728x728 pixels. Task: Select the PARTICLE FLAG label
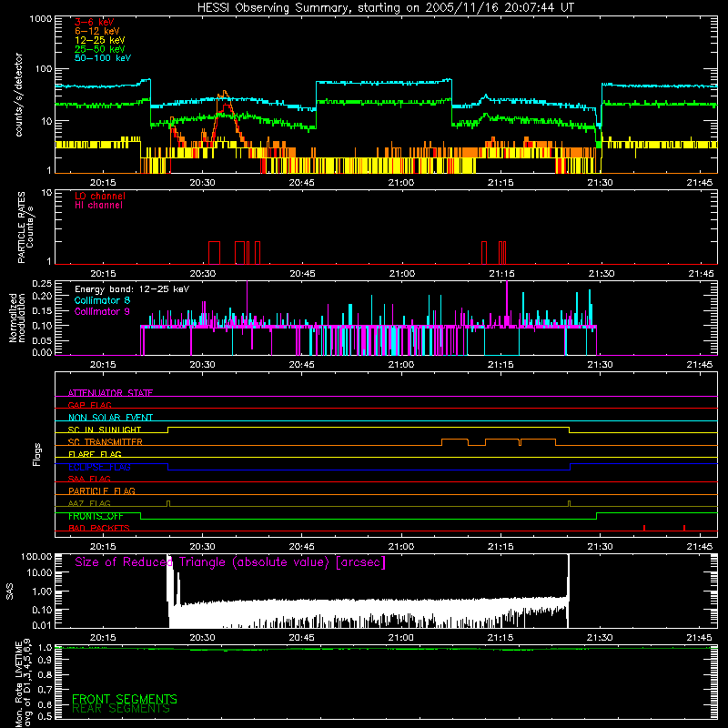click(102, 490)
